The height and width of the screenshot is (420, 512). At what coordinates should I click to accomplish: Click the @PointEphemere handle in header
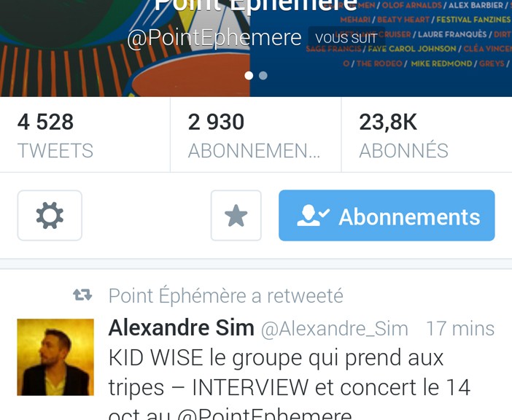[x=214, y=38]
